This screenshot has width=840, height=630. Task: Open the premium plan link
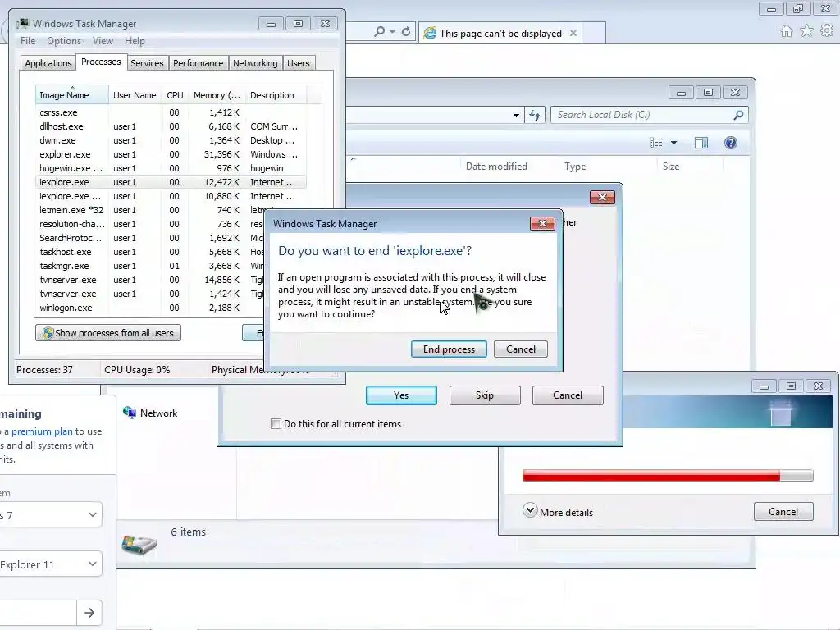coord(42,431)
